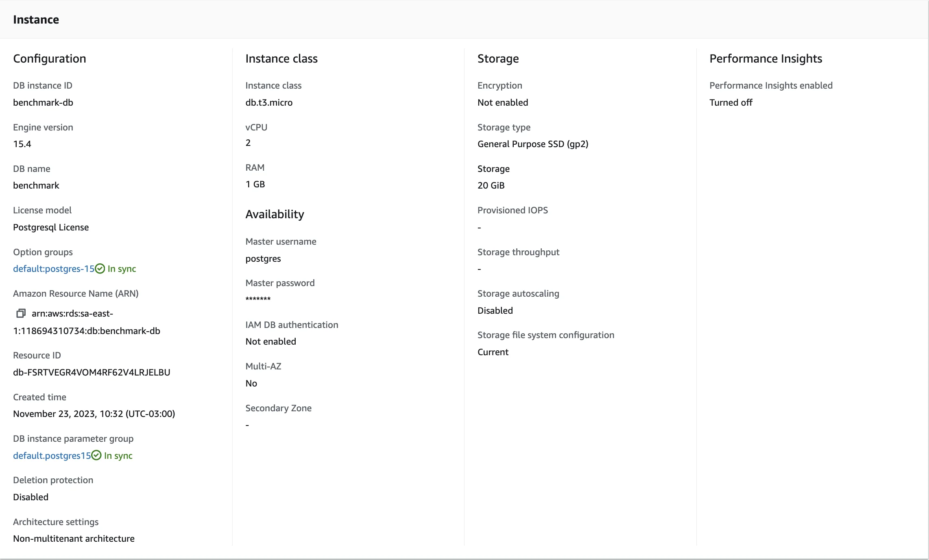Click the In sync check icon for parameter group
The width and height of the screenshot is (929, 560).
[96, 455]
